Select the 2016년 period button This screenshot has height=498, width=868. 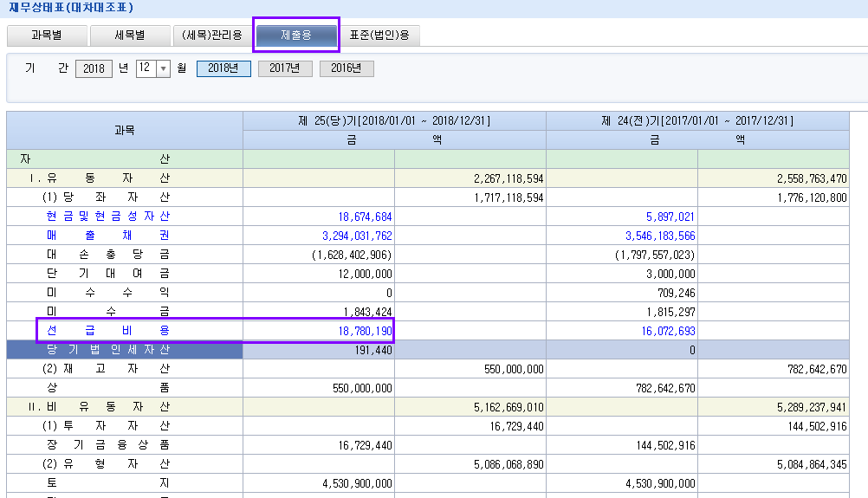(x=347, y=69)
